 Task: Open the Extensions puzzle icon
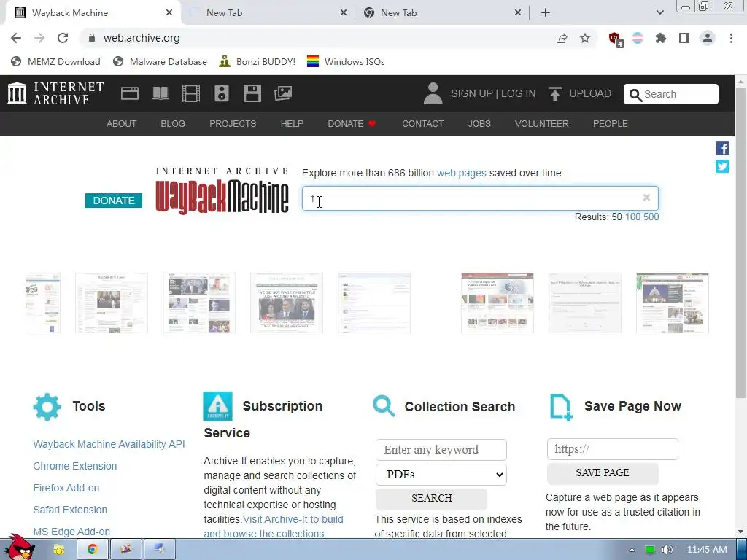(x=661, y=38)
